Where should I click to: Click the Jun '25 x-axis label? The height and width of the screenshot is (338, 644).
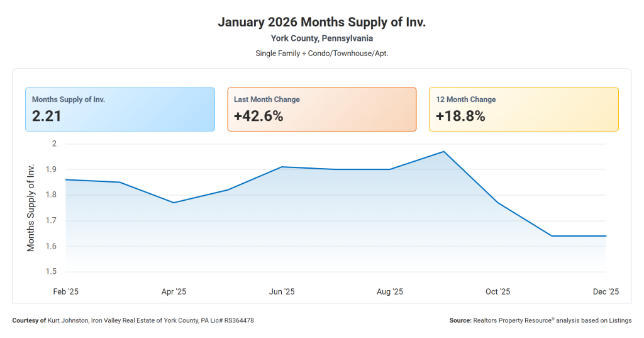[x=282, y=291]
